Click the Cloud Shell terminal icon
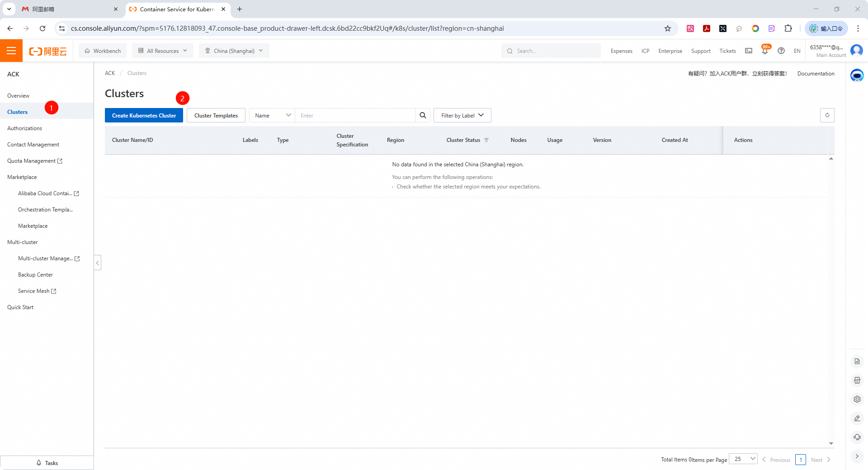The width and height of the screenshot is (868, 470). (x=749, y=51)
